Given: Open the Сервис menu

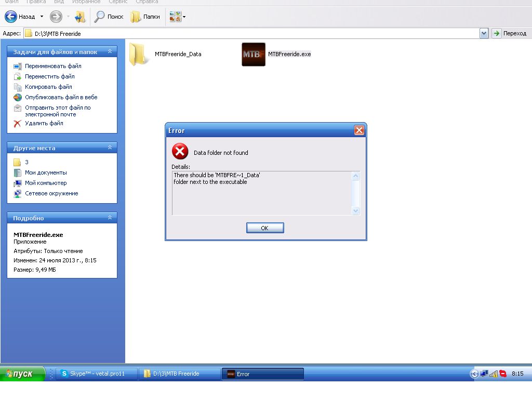Looking at the screenshot, I should point(118,2).
